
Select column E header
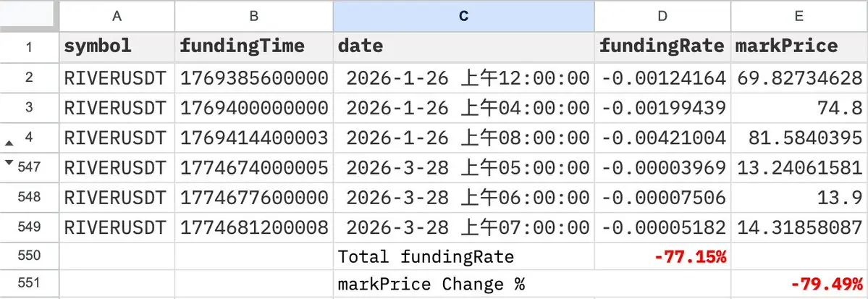[799, 15]
